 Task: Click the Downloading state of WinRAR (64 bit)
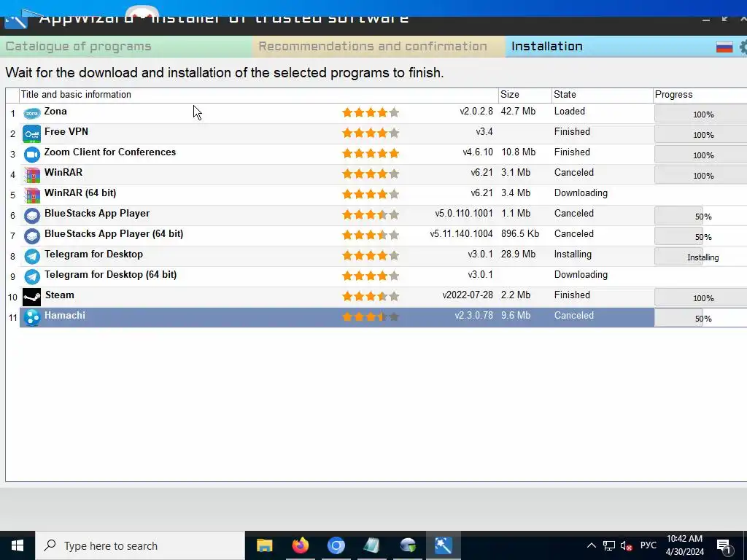click(x=581, y=193)
